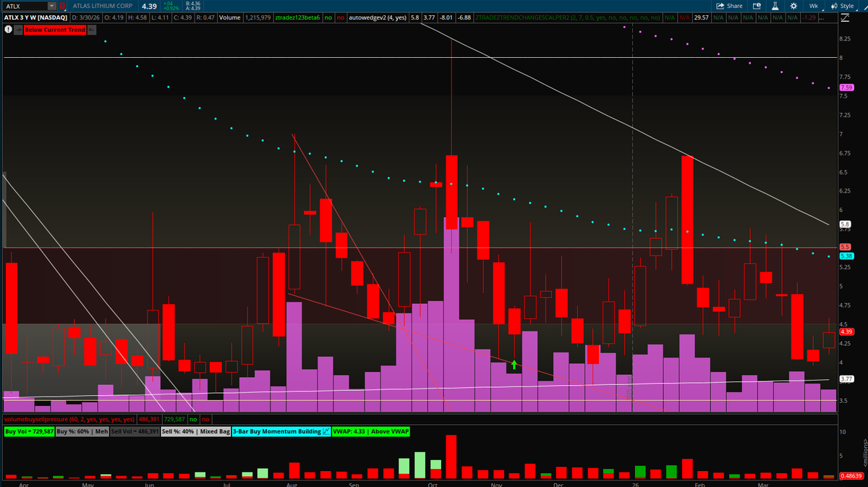Open the Studies flask icon

point(775,6)
